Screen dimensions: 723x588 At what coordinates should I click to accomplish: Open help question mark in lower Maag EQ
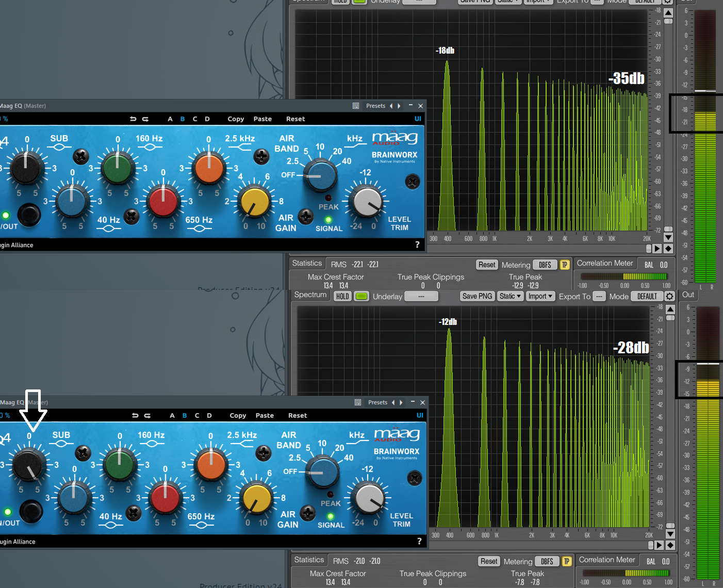pyautogui.click(x=419, y=541)
